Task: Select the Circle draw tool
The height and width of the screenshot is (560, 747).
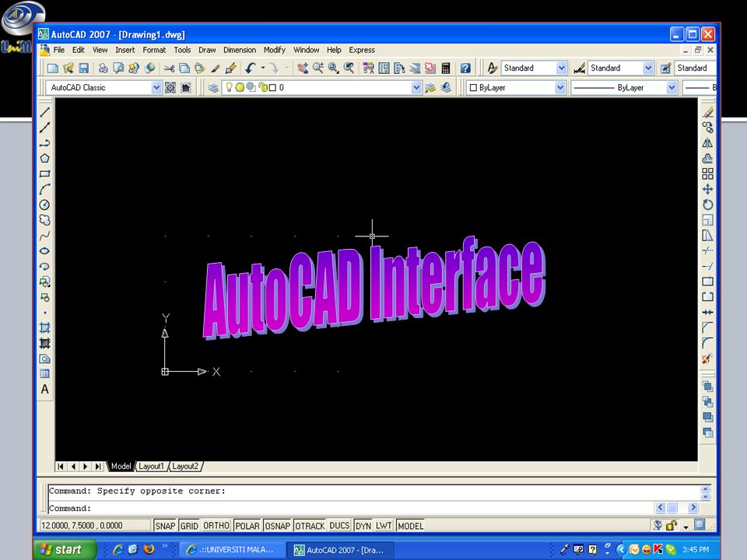Action: pos(45,205)
